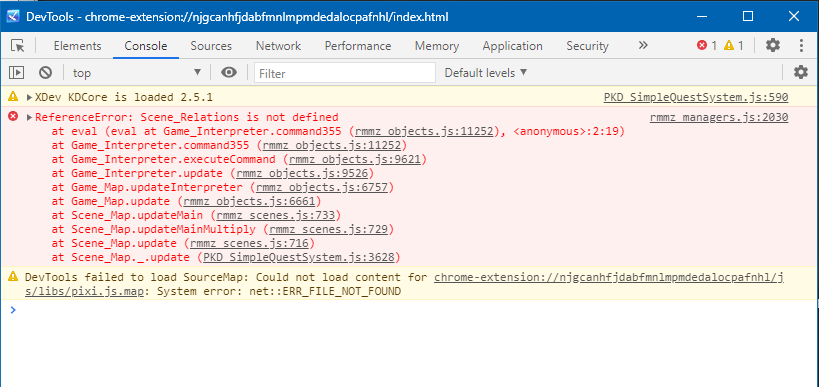The width and height of the screenshot is (819, 387).
Task: Expand the XDev KDCore warning message
Action: pyautogui.click(x=29, y=97)
